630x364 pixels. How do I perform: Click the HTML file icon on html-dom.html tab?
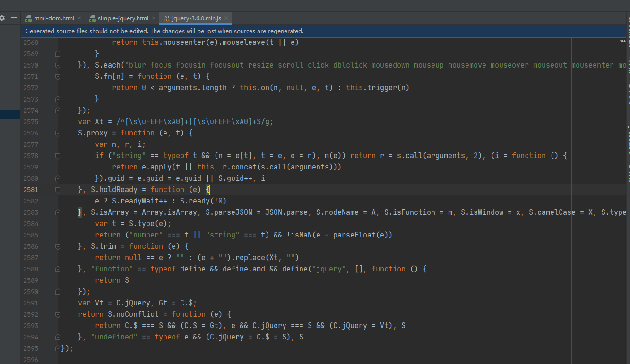(28, 18)
